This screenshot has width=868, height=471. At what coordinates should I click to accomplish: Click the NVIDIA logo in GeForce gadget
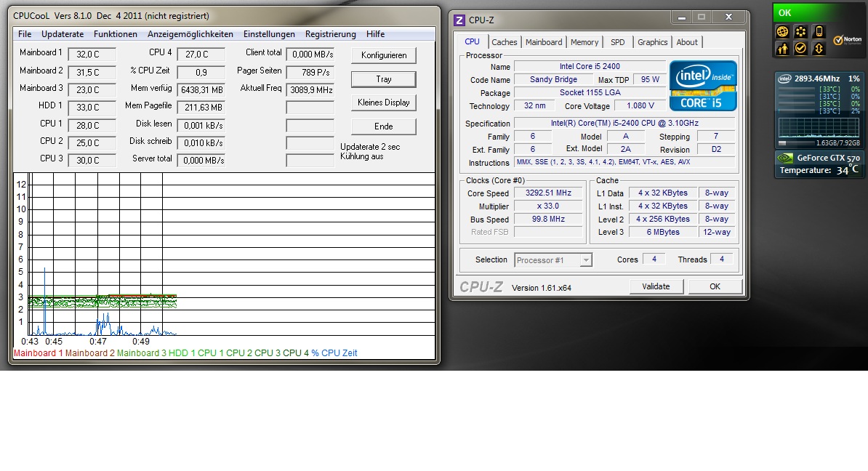point(785,158)
